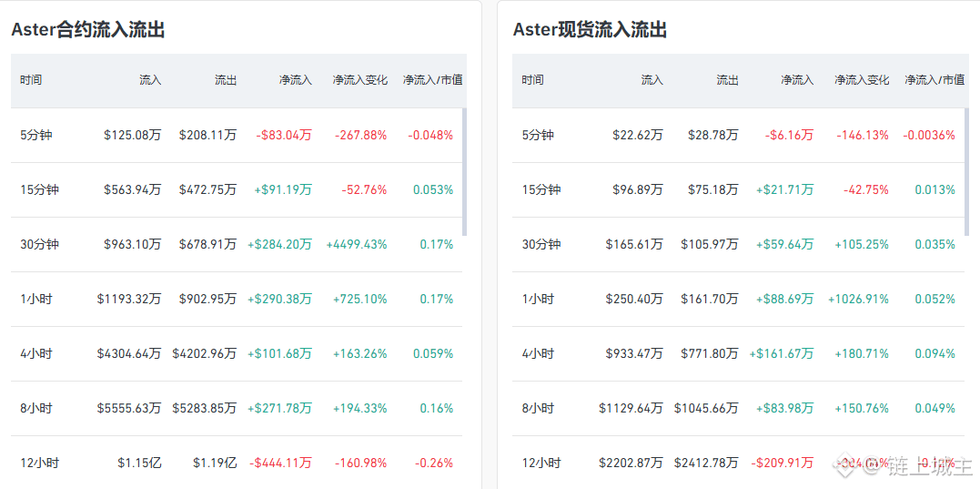Click the $4202.96万 outflow value
Viewport: 980px width, 489px height.
(x=205, y=354)
